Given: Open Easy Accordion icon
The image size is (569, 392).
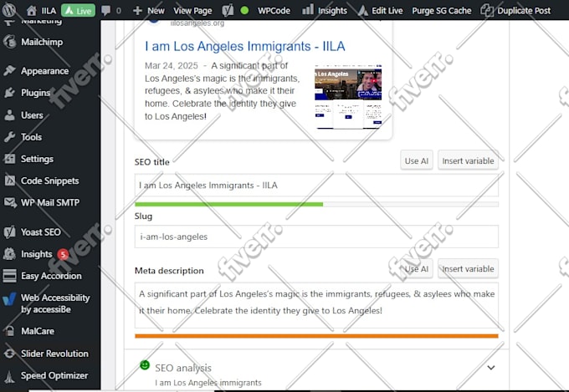Looking at the screenshot, I should [x=10, y=276].
